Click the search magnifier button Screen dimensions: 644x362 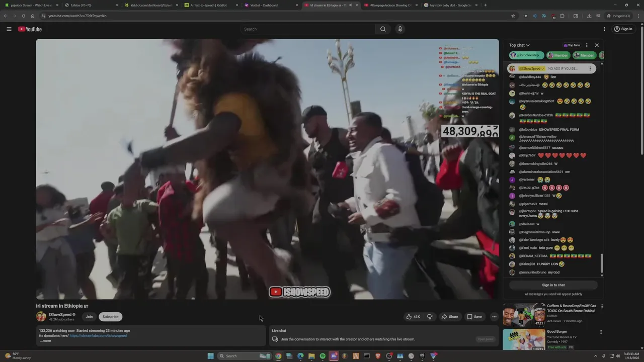coord(383,29)
